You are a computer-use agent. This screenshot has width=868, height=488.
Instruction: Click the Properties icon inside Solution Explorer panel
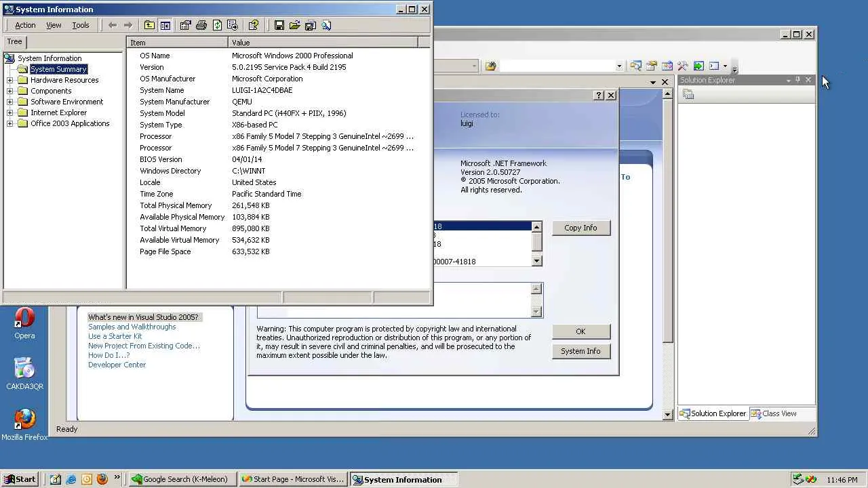(x=688, y=95)
